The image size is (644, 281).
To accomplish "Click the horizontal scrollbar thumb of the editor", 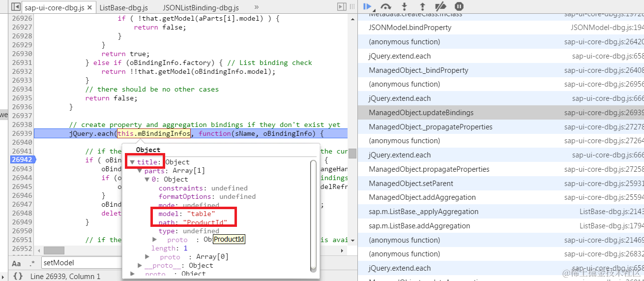I will click(54, 250).
